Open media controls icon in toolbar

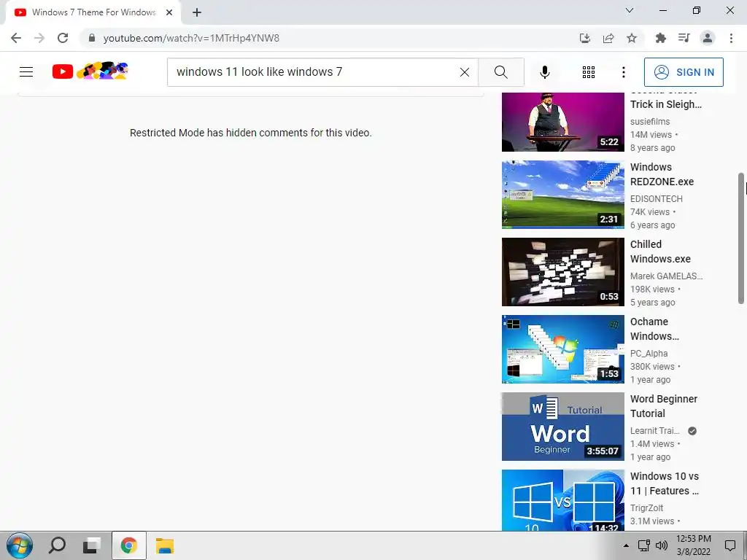(x=684, y=38)
